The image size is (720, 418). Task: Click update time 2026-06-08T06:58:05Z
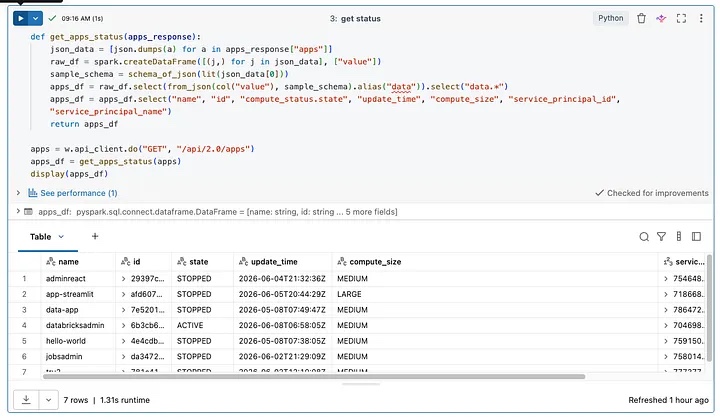[283, 326]
